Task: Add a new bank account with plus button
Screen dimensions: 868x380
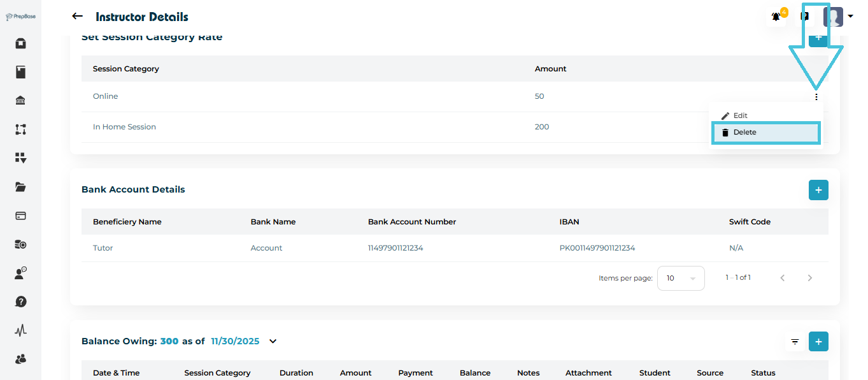Action: click(x=818, y=190)
